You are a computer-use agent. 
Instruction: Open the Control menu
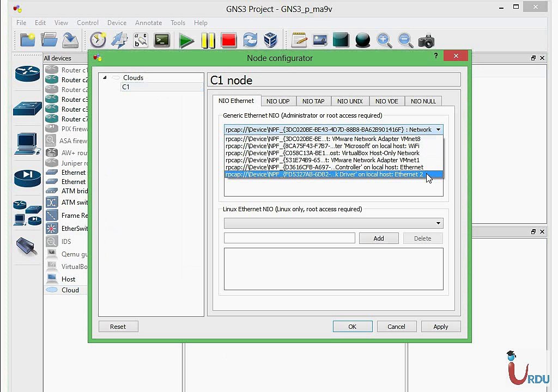(88, 23)
